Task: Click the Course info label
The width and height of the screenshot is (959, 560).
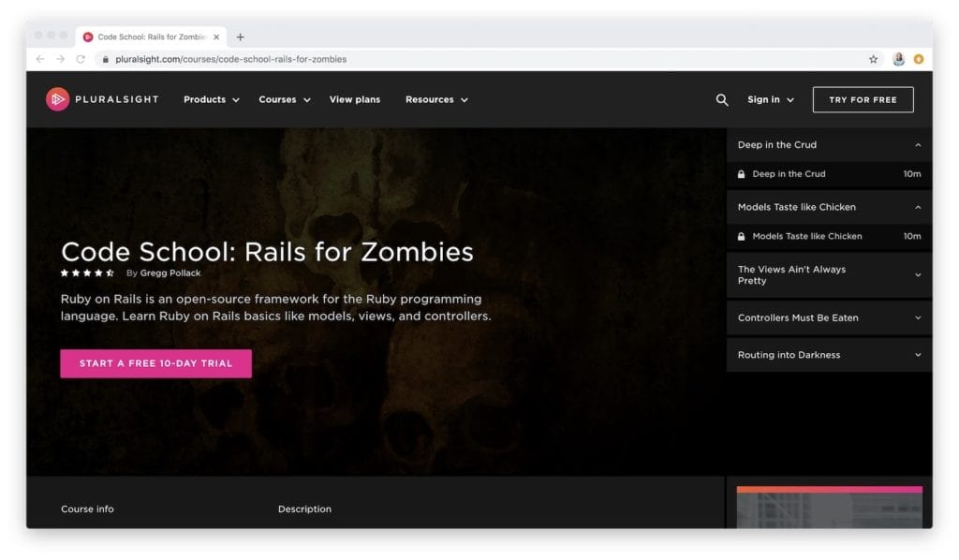Action: pyautogui.click(x=87, y=509)
